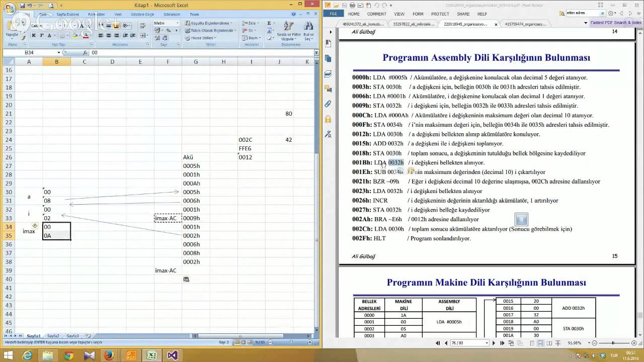Open Team ribbon tab in Excel
644x362 pixels.
coord(194,15)
